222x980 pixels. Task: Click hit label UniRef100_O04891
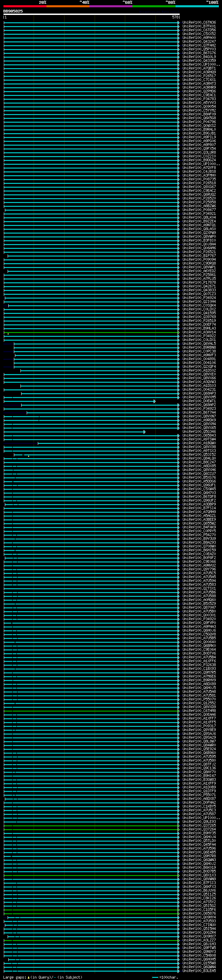tap(199, 359)
